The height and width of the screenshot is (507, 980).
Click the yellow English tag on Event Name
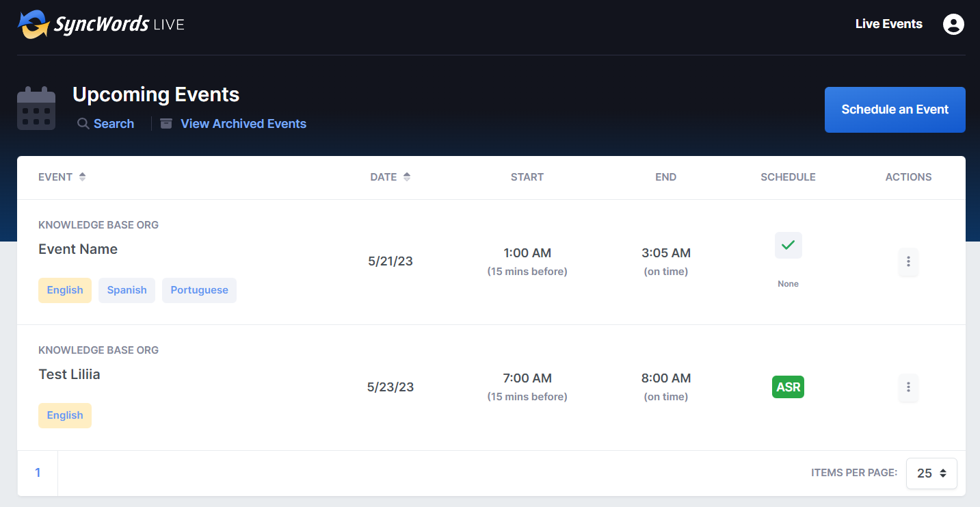[65, 290]
